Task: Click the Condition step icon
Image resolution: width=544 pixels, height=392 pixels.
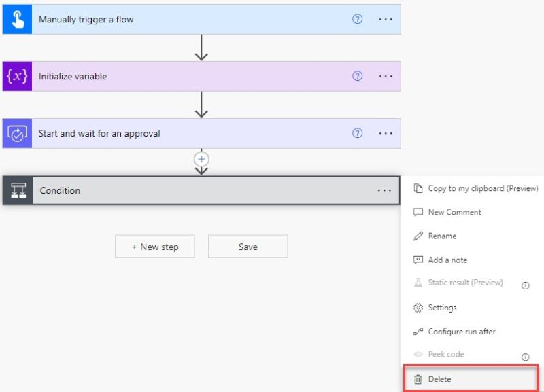Action: tap(17, 190)
